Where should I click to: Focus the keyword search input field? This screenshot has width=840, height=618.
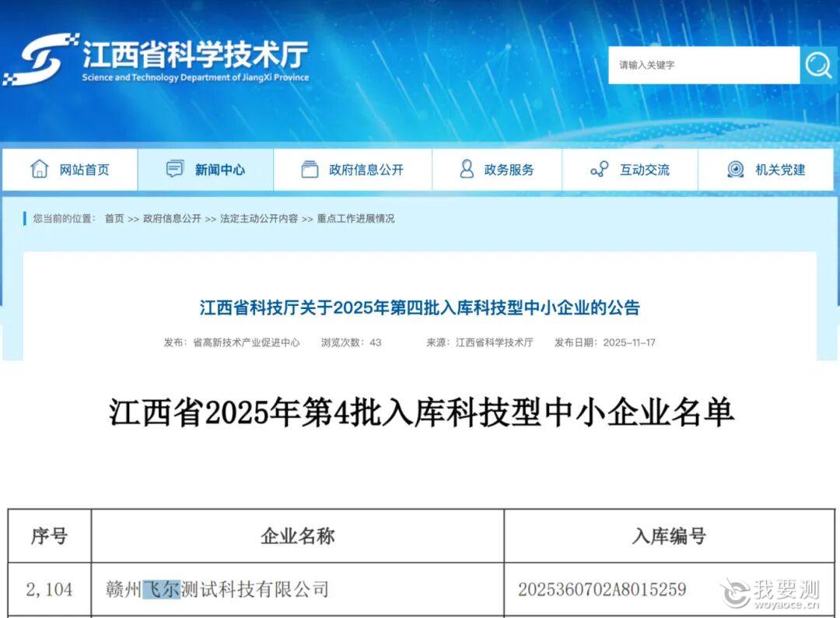[704, 65]
